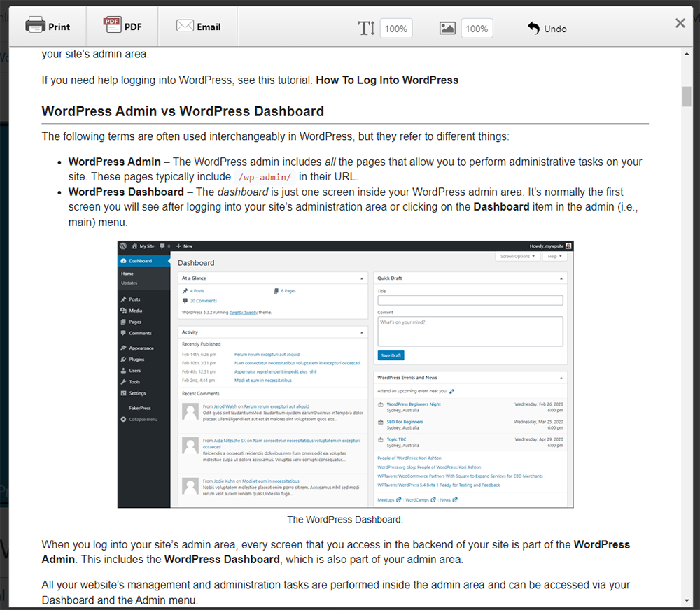Click the bold WordPress Admin bullet label
The height and width of the screenshot is (610, 700).
(114, 162)
